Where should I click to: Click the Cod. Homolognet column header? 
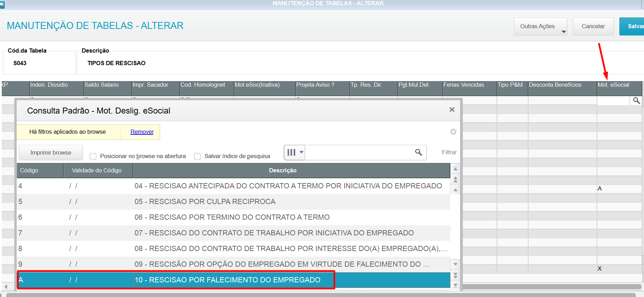coord(207,88)
